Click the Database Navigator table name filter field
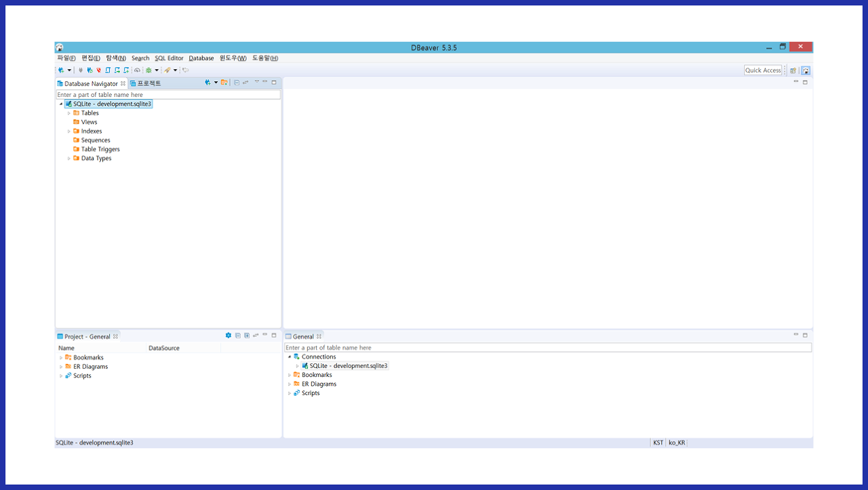868x490 pixels. pos(168,95)
